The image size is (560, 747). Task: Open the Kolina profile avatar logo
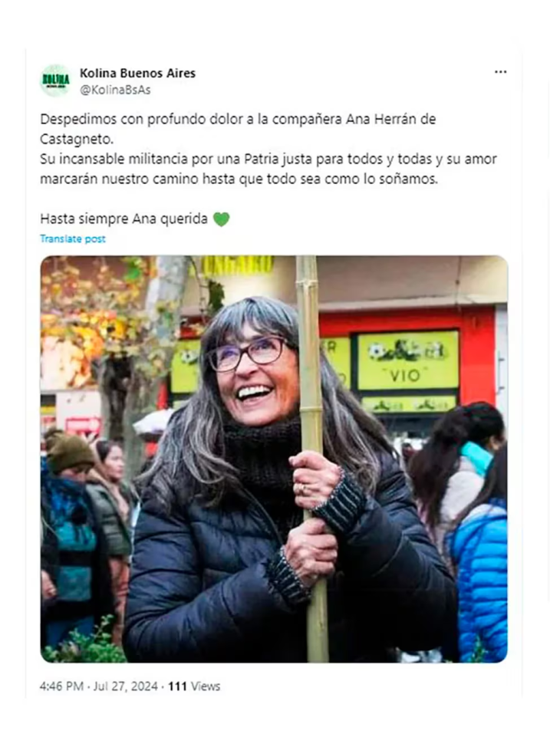pos(56,81)
